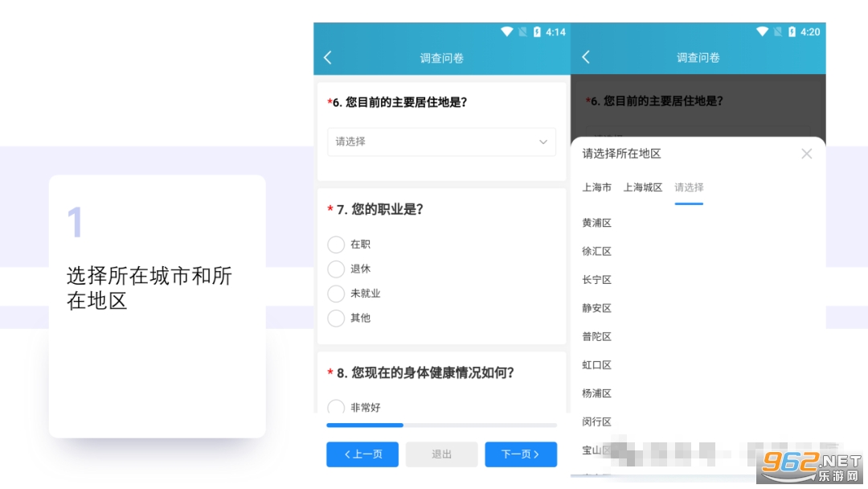Viewport: 868px width, 489px height.
Task: Select 虹口区 district
Action: [x=596, y=365]
